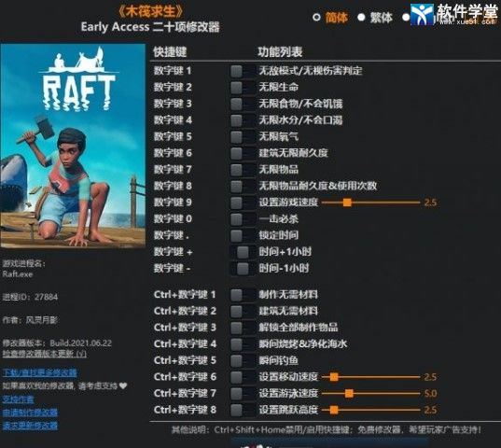Click the 请求更新修改器 link
The width and height of the screenshot is (501, 448).
coord(30,426)
